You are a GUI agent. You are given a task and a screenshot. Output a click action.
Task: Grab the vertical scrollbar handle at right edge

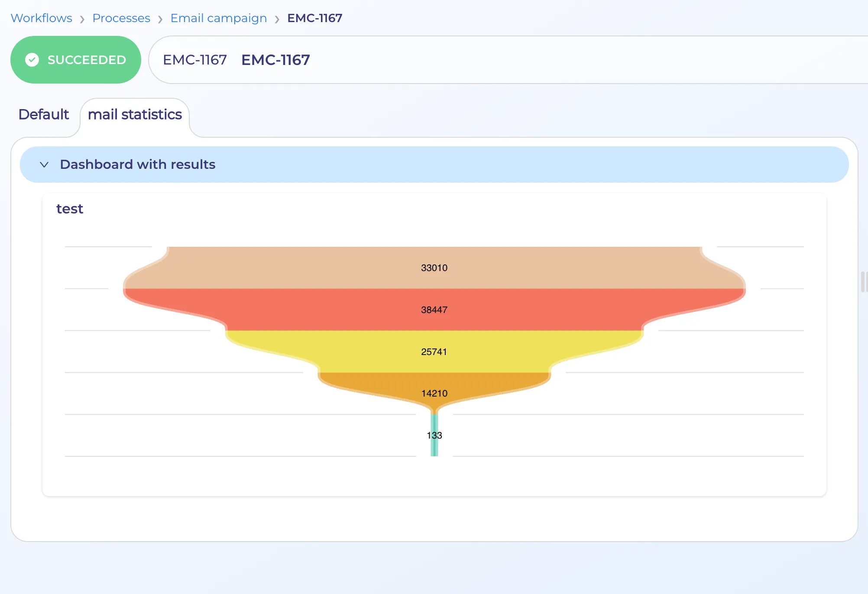coord(863,282)
